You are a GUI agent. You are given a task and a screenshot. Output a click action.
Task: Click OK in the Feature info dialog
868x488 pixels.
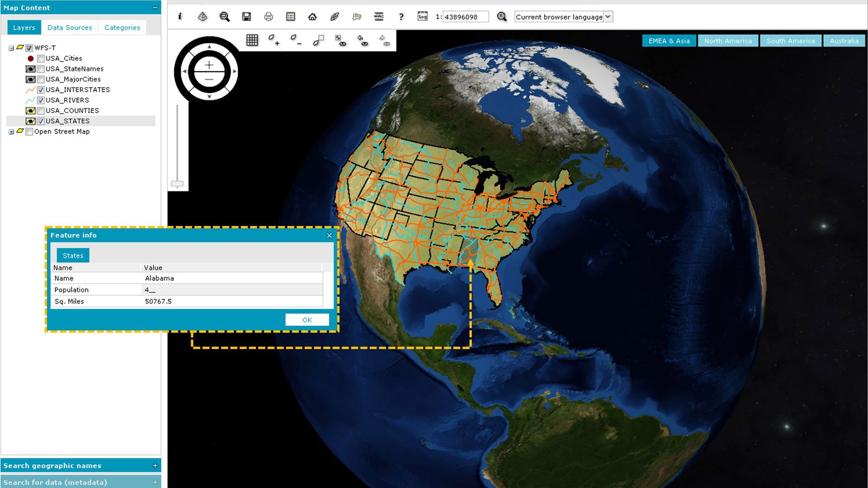pyautogui.click(x=307, y=320)
